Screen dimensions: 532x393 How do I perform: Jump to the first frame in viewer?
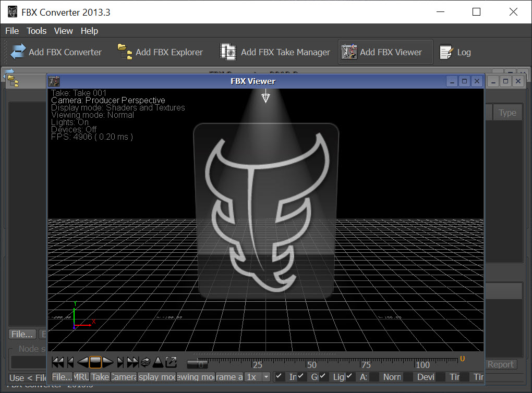pos(58,362)
